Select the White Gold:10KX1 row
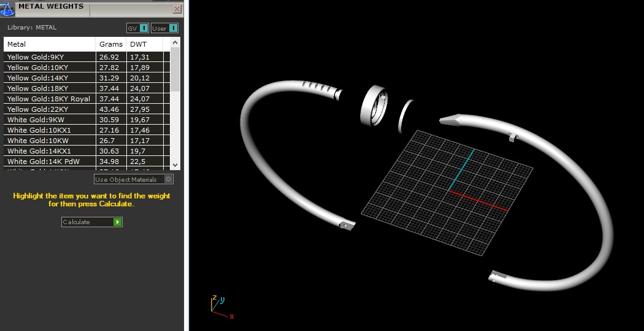The width and height of the screenshot is (644, 331). tap(86, 130)
